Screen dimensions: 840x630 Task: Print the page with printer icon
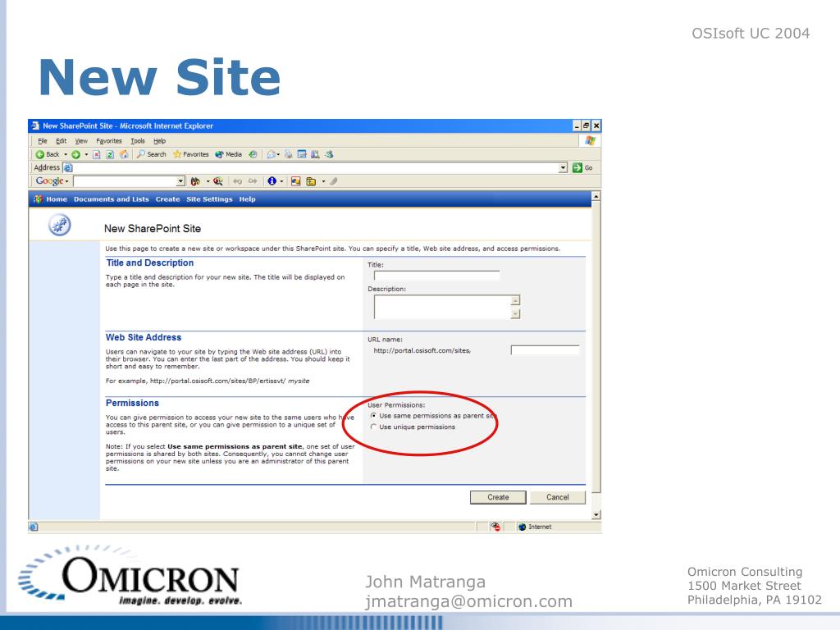(x=289, y=154)
